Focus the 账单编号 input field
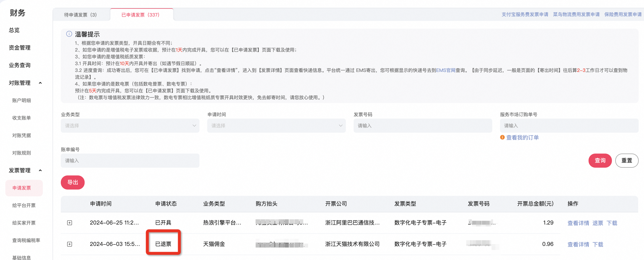644x260 pixels. 130,161
